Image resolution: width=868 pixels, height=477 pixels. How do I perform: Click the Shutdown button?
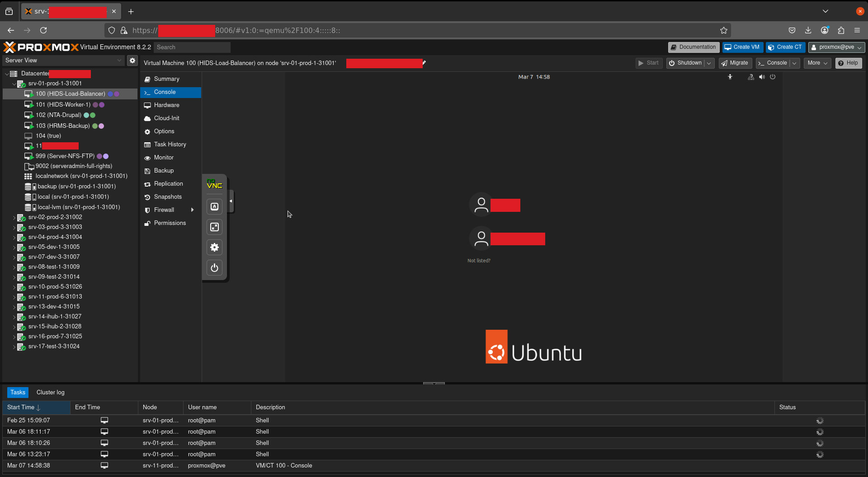pyautogui.click(x=685, y=63)
